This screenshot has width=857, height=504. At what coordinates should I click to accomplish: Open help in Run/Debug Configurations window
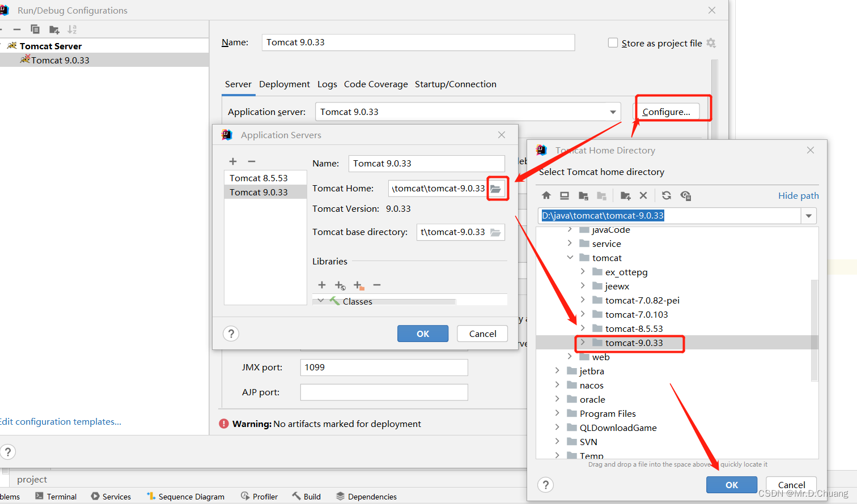(8, 452)
